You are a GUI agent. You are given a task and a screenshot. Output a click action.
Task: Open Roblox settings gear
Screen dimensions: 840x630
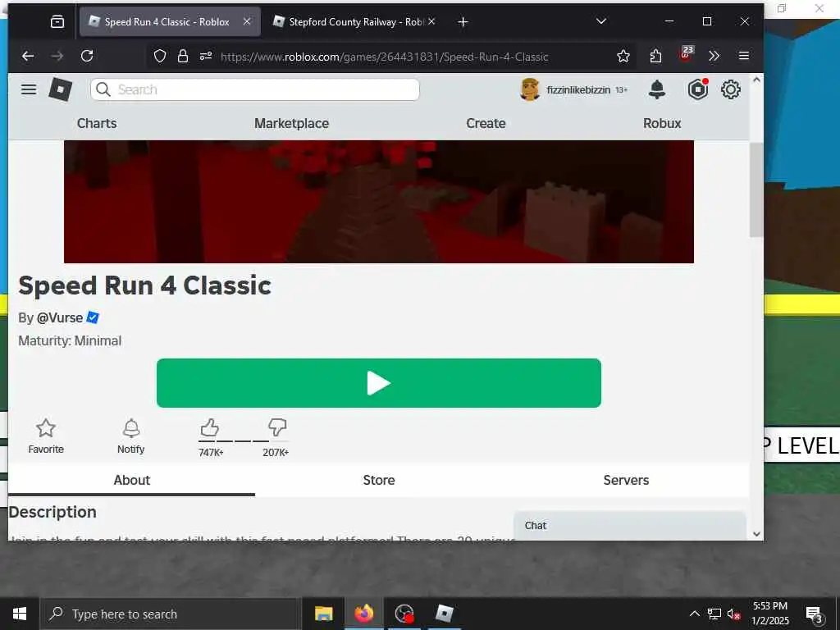pyautogui.click(x=731, y=89)
